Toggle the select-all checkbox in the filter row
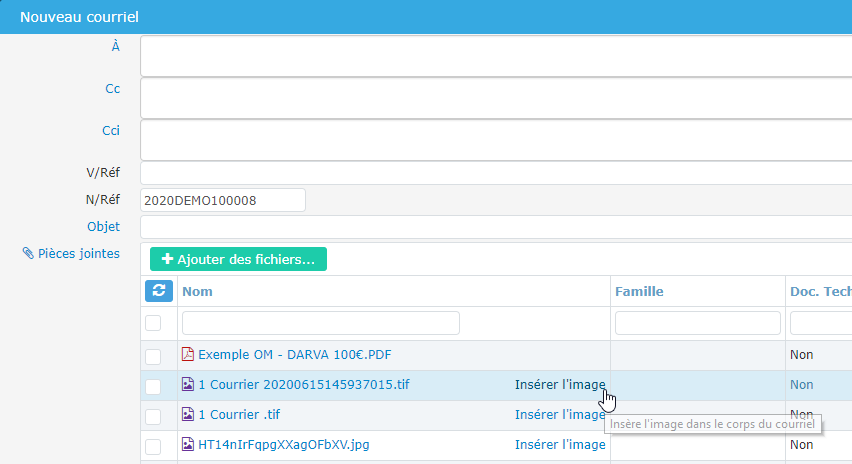This screenshot has height=464, width=852. tap(153, 323)
